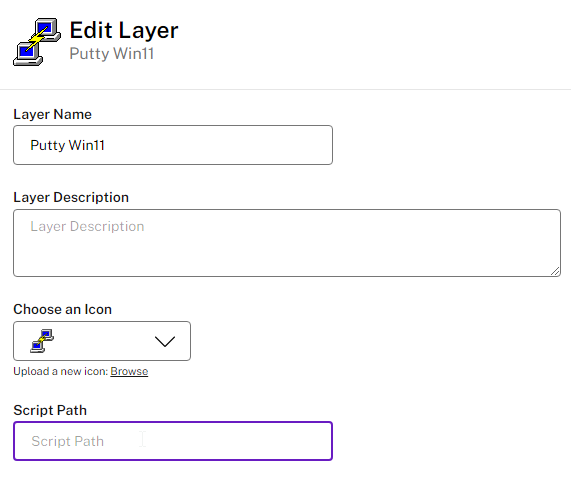
Task: Click the Layer Description label
Action: (71, 197)
